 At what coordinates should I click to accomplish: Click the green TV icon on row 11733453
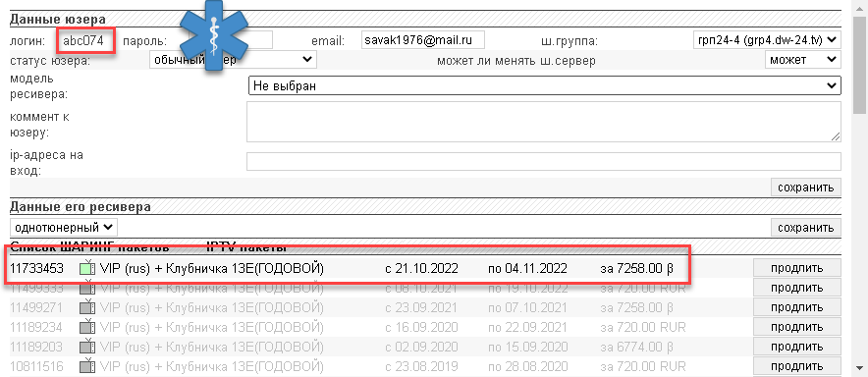[88, 268]
